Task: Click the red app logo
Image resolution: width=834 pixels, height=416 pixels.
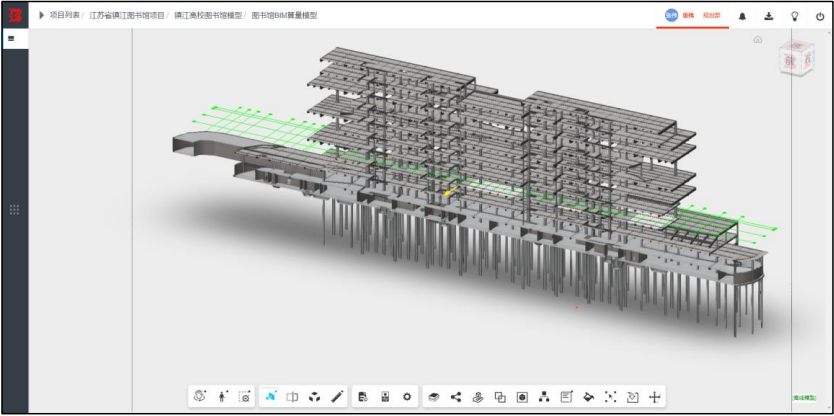Action: (15, 15)
